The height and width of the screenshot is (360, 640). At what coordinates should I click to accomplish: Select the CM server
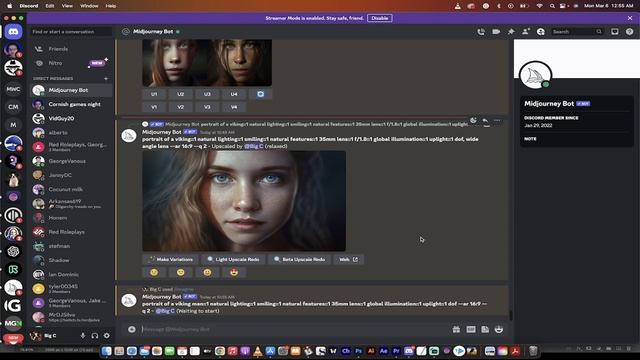(x=13, y=107)
